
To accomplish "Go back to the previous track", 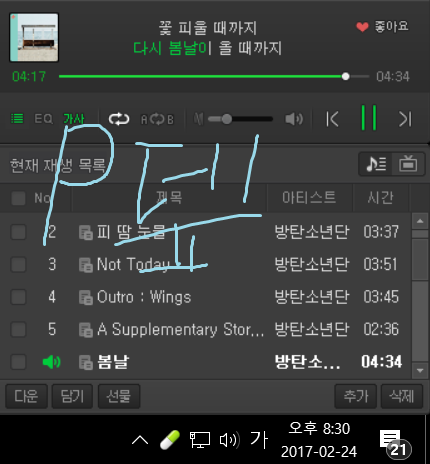I will pyautogui.click(x=332, y=119).
